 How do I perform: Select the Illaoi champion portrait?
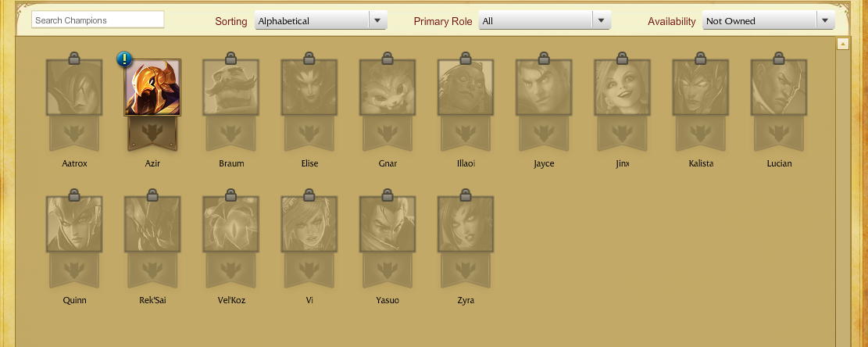pyautogui.click(x=466, y=88)
